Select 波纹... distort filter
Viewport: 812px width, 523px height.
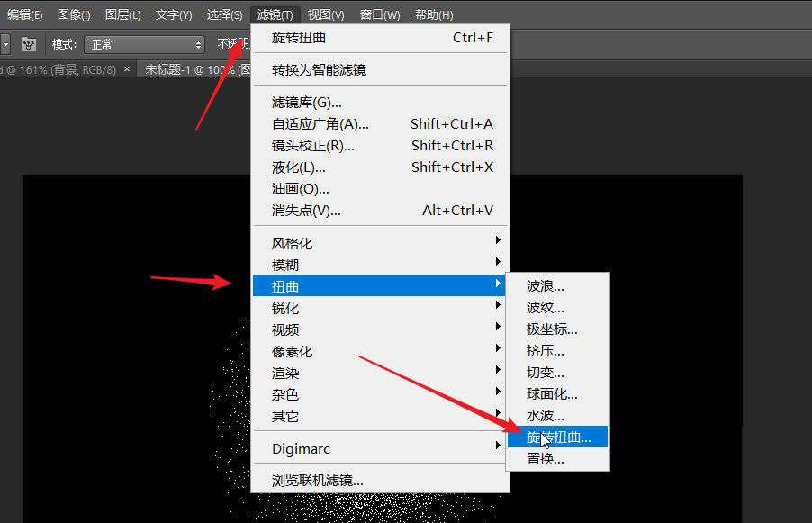[x=557, y=308]
